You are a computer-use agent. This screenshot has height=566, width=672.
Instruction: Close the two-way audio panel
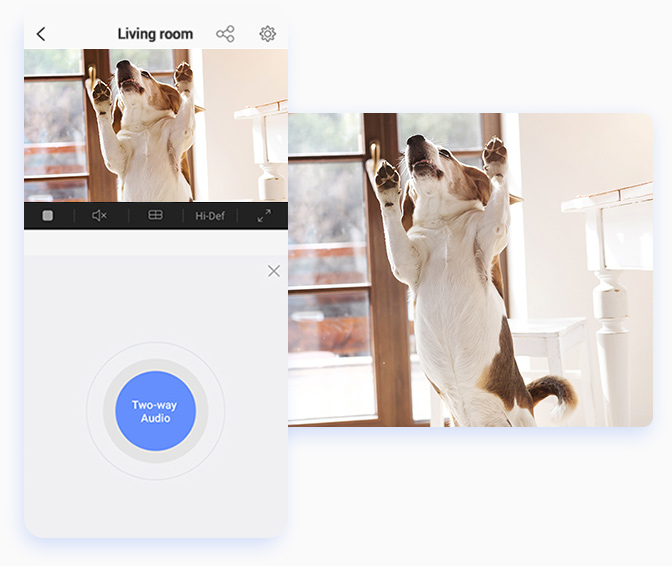274,271
